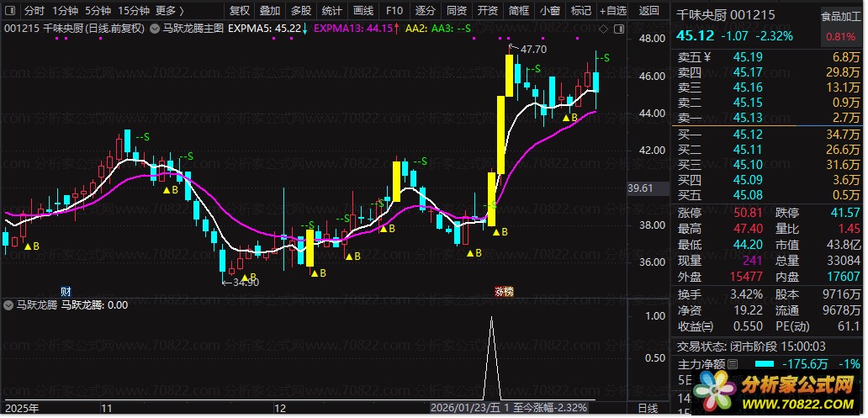Viewport: 868px width, 418px height.
Task: Select the 15分钟 period tab
Action: tap(134, 11)
